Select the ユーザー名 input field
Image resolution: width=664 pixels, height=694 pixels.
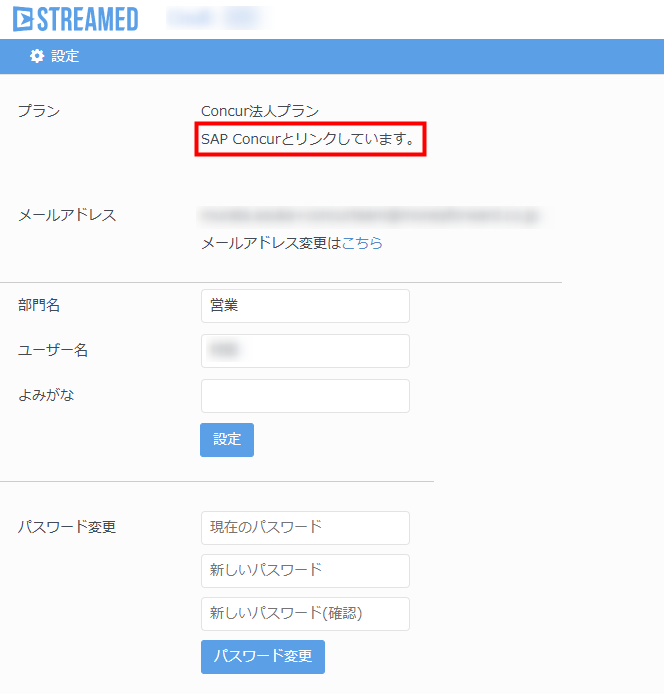click(305, 351)
